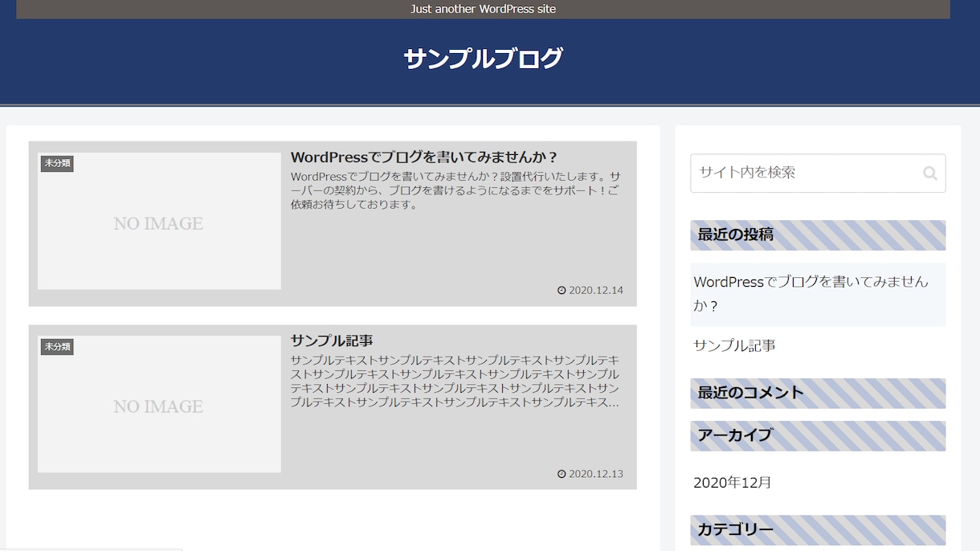Screen dimensions: 980x551
Task: Click the search magnifier icon
Action: click(x=929, y=173)
